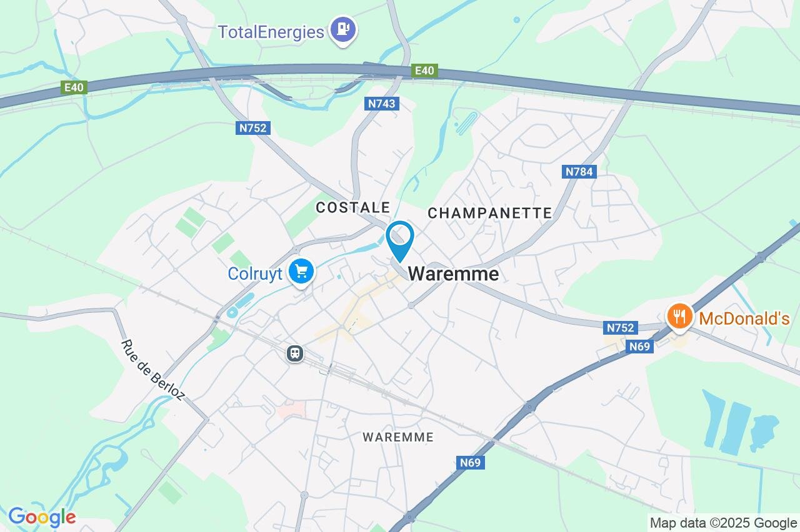
Task: Click the Rue de Berloz street label
Action: click(x=152, y=370)
